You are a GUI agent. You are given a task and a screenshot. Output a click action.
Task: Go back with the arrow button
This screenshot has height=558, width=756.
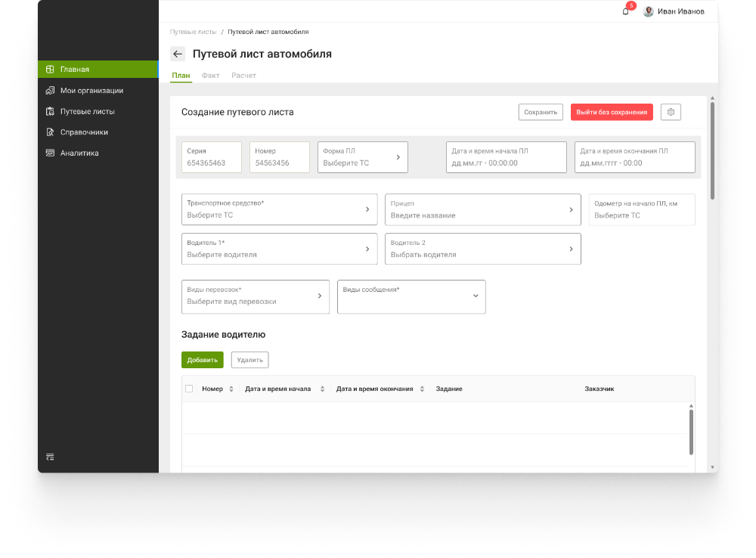(x=178, y=54)
